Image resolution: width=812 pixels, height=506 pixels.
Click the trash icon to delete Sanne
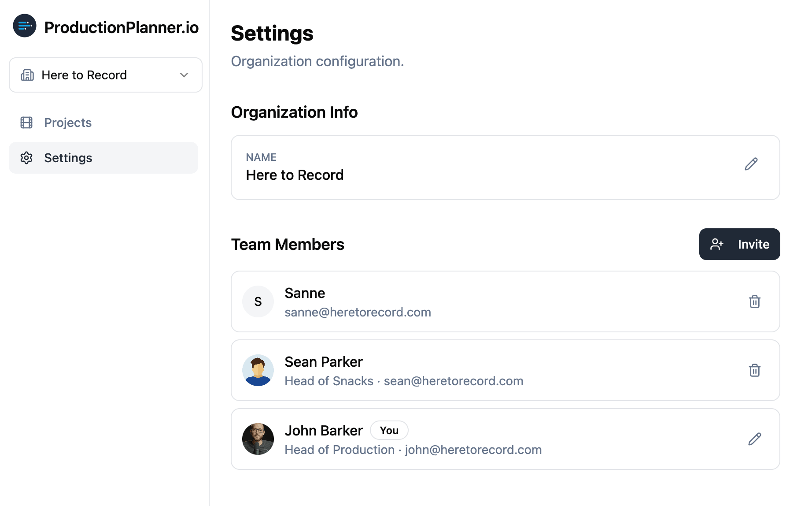pos(755,301)
